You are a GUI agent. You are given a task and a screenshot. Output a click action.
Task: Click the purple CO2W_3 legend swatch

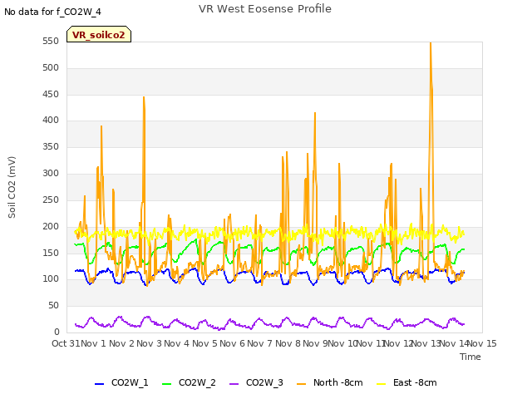234,384
